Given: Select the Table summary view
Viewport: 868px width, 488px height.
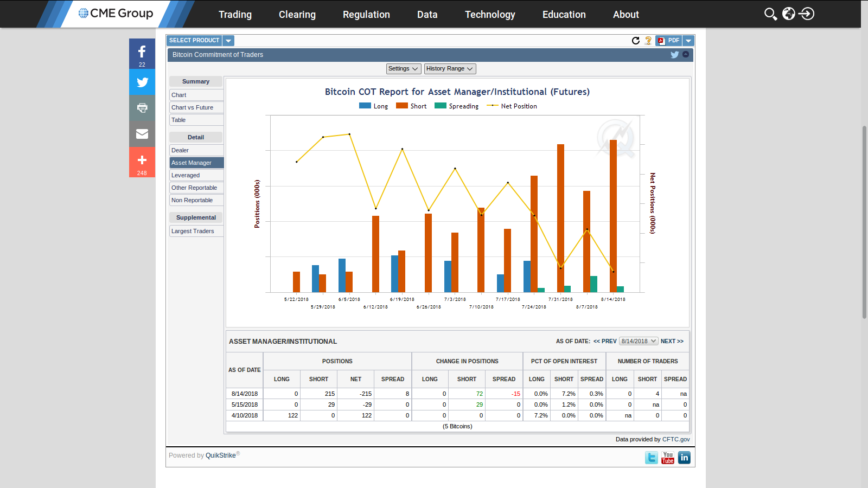Looking at the screenshot, I should pos(196,120).
